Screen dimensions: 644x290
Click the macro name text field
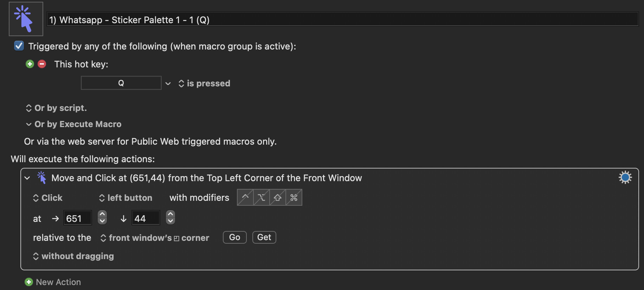(x=342, y=20)
